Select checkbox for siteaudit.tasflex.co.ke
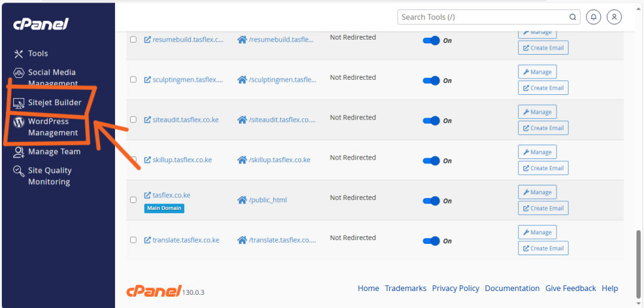 tap(133, 119)
